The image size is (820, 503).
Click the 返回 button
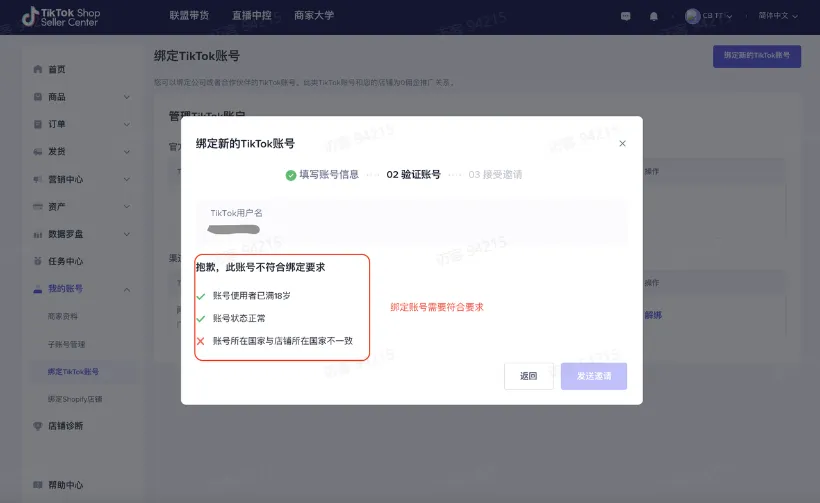coord(529,376)
